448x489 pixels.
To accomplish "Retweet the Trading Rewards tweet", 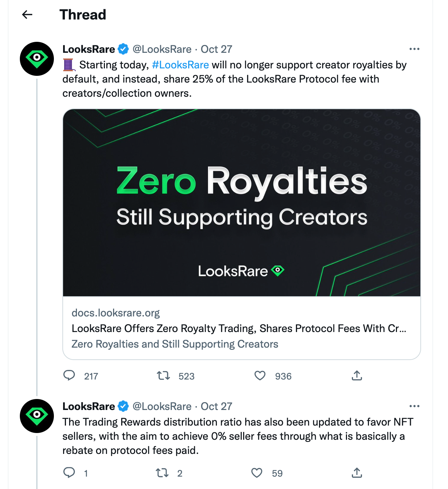I will click(162, 472).
